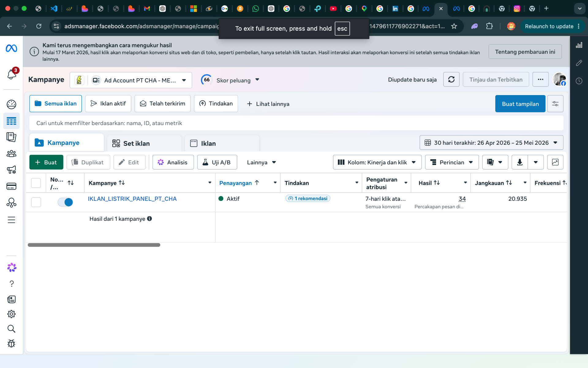
Task: Open the view filter settings sliders icon
Action: point(555,104)
